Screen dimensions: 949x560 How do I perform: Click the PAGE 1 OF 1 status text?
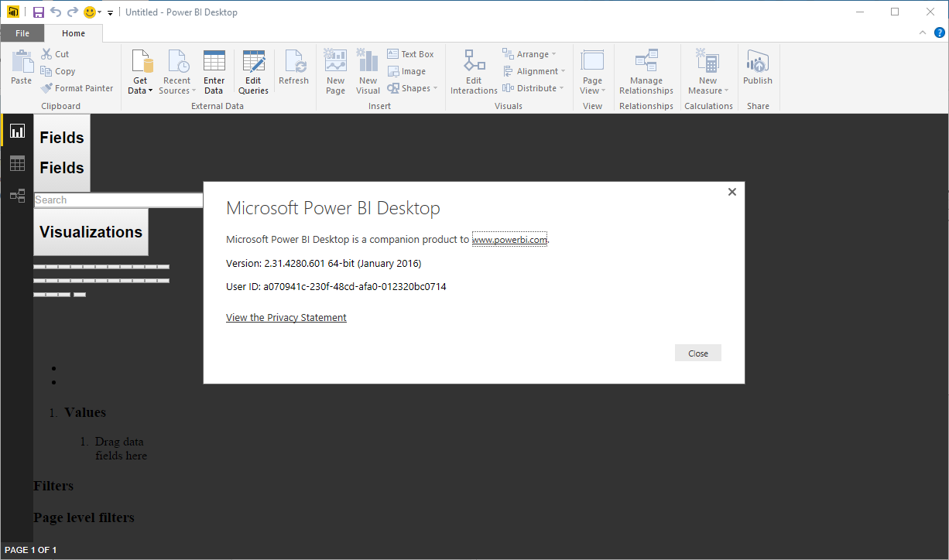30,550
